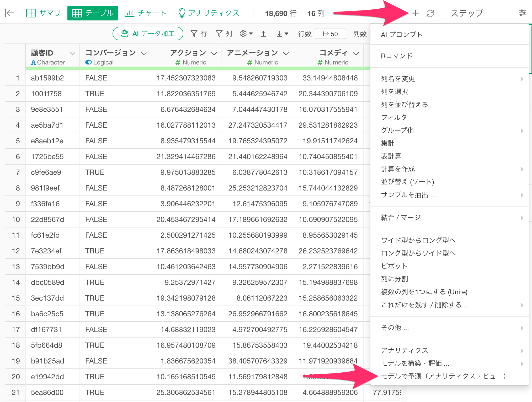Choose ロング型からワイド型へ menu item

[x=449, y=253]
